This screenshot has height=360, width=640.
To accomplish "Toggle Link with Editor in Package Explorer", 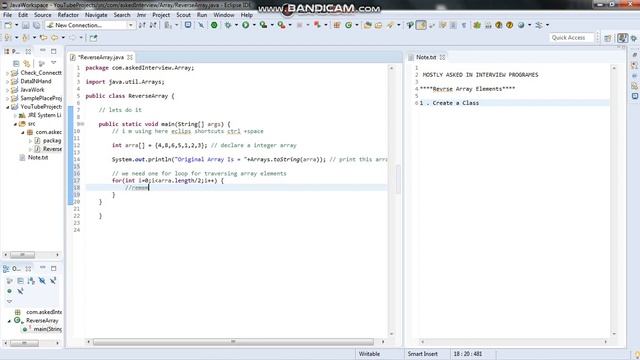I will [27, 63].
